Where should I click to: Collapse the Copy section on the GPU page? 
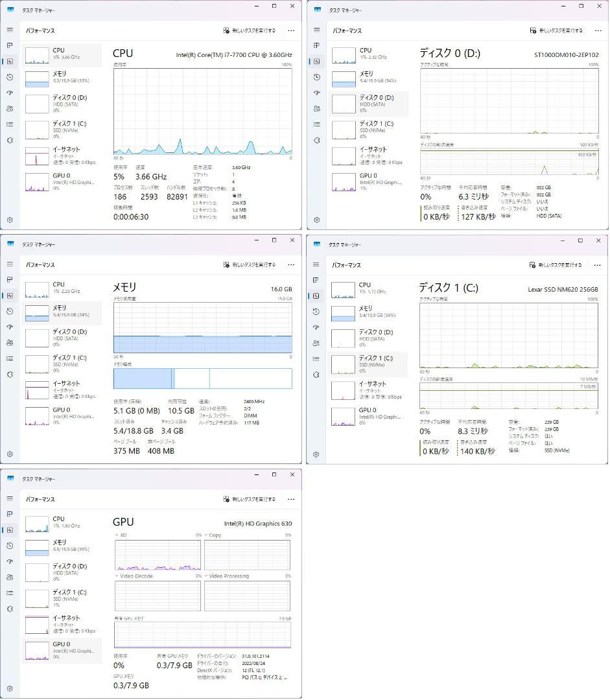point(205,535)
